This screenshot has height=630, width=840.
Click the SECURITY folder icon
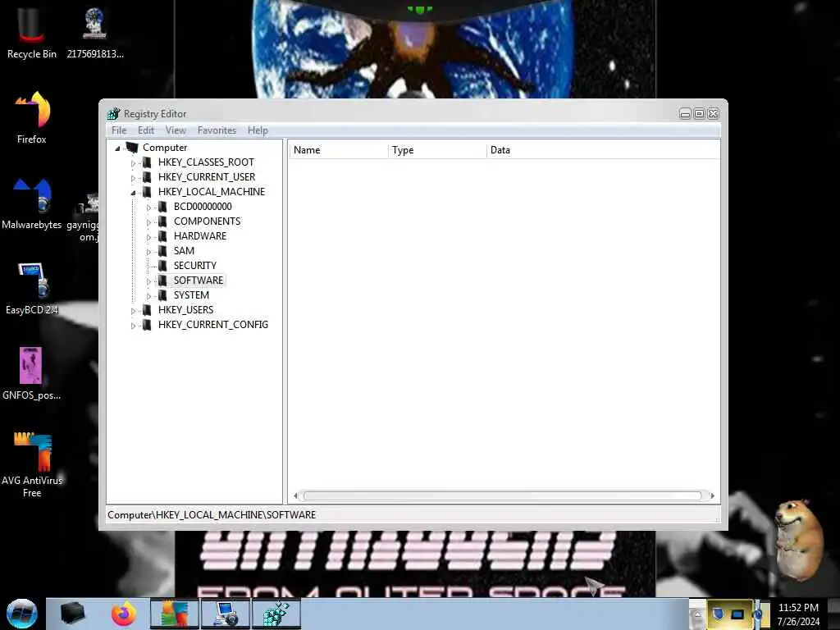tap(162, 265)
